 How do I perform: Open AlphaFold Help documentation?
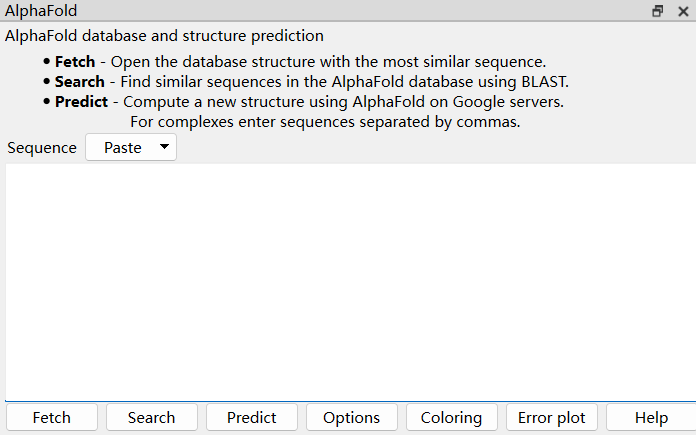(651, 418)
